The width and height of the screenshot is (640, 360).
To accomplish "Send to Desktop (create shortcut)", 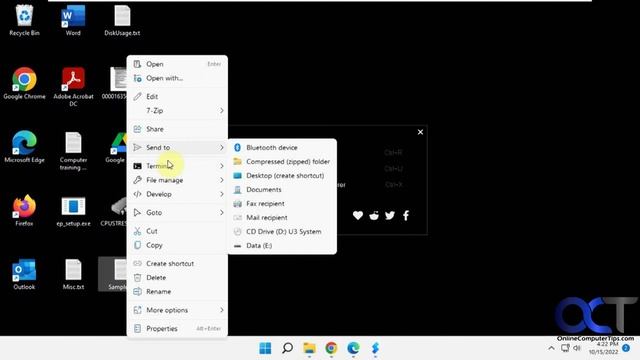I will click(x=282, y=176).
